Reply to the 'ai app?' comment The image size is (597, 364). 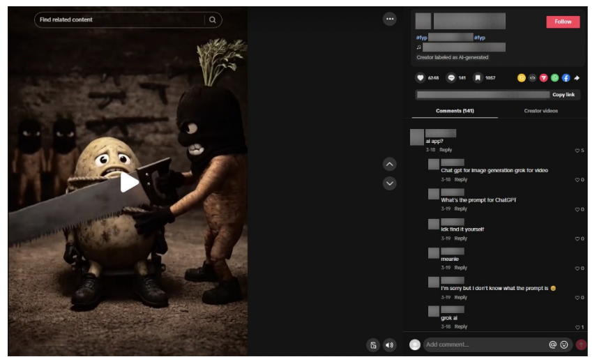coord(446,150)
